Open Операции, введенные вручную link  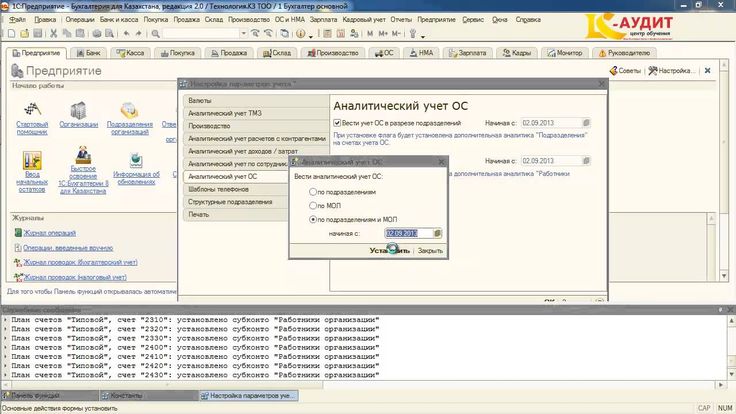[x=68, y=248]
